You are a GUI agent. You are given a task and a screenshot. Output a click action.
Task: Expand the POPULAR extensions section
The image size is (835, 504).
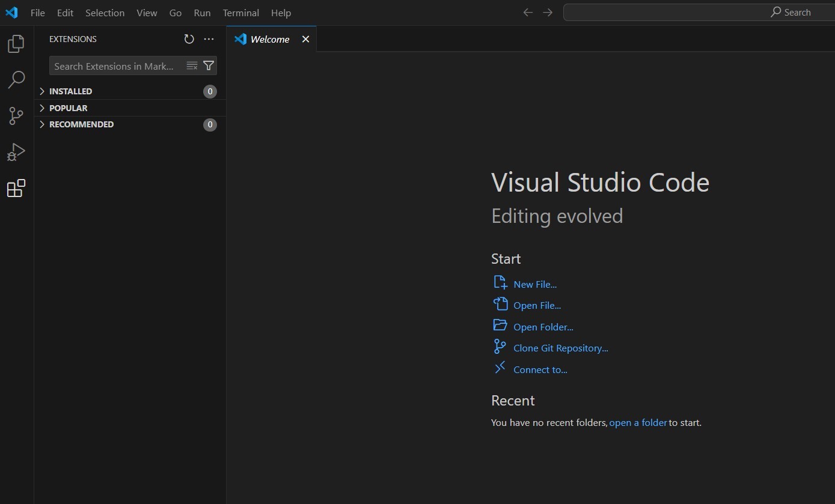coord(130,108)
